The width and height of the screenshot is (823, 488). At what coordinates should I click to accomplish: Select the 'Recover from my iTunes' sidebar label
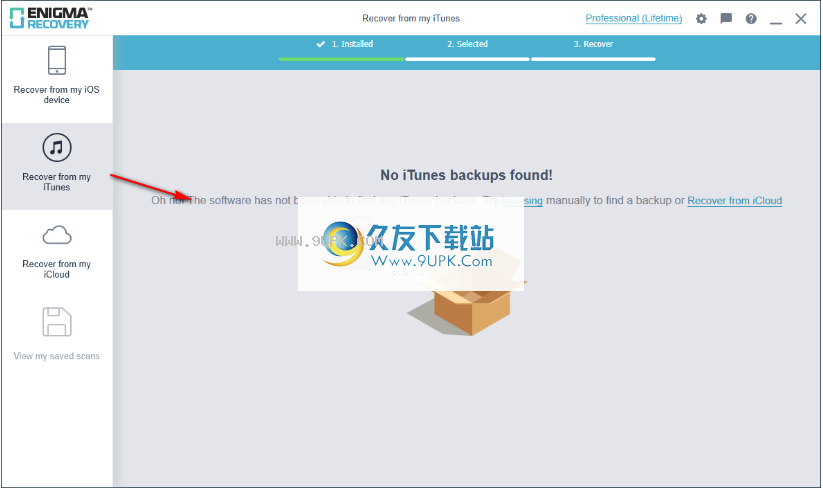point(57,182)
